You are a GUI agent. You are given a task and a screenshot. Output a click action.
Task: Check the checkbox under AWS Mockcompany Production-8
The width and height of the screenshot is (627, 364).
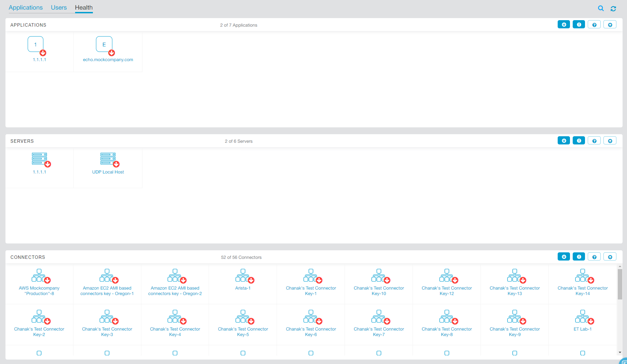click(39, 353)
